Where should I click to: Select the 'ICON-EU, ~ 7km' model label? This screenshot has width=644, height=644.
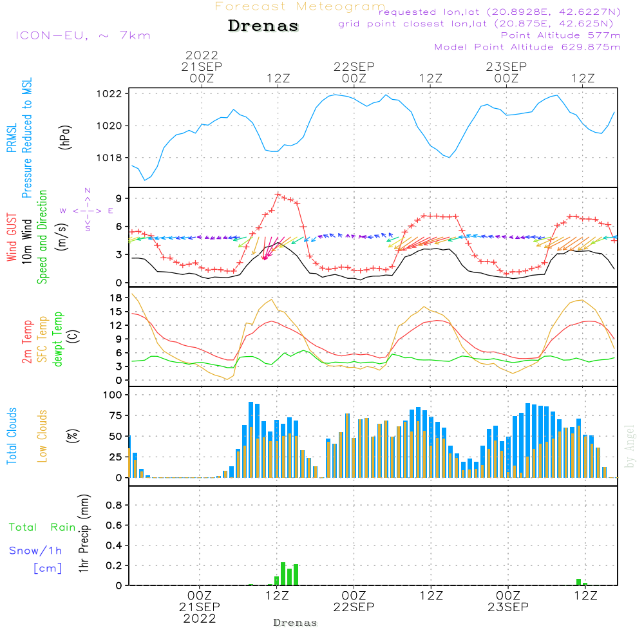click(x=83, y=35)
